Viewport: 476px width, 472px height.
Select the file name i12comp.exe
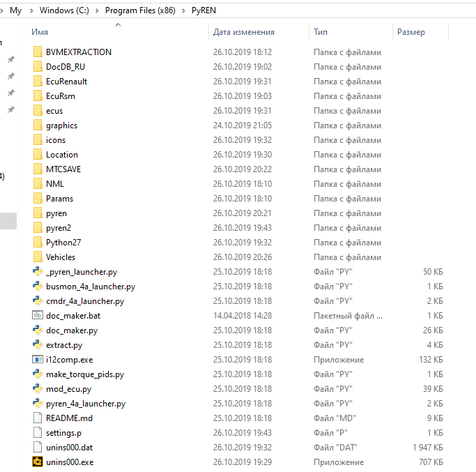(x=70, y=360)
